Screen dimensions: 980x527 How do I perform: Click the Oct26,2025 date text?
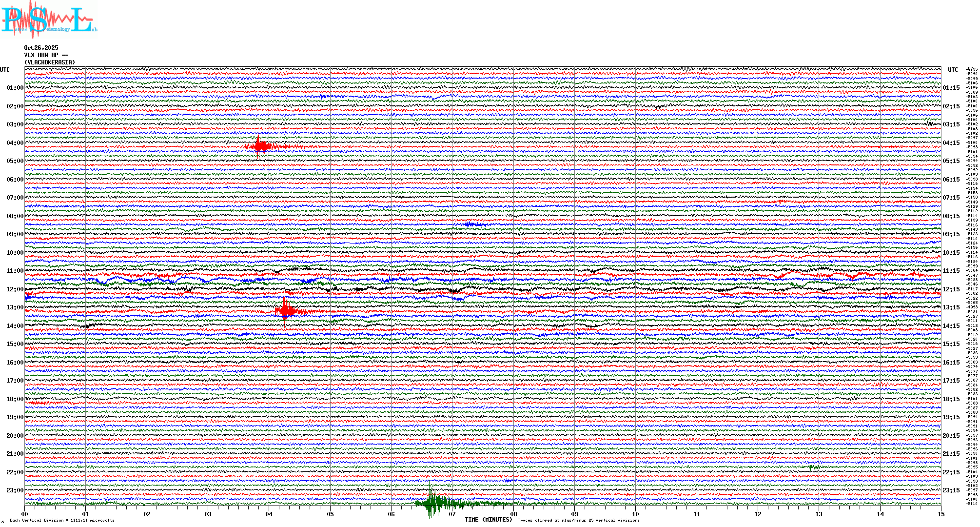point(41,48)
